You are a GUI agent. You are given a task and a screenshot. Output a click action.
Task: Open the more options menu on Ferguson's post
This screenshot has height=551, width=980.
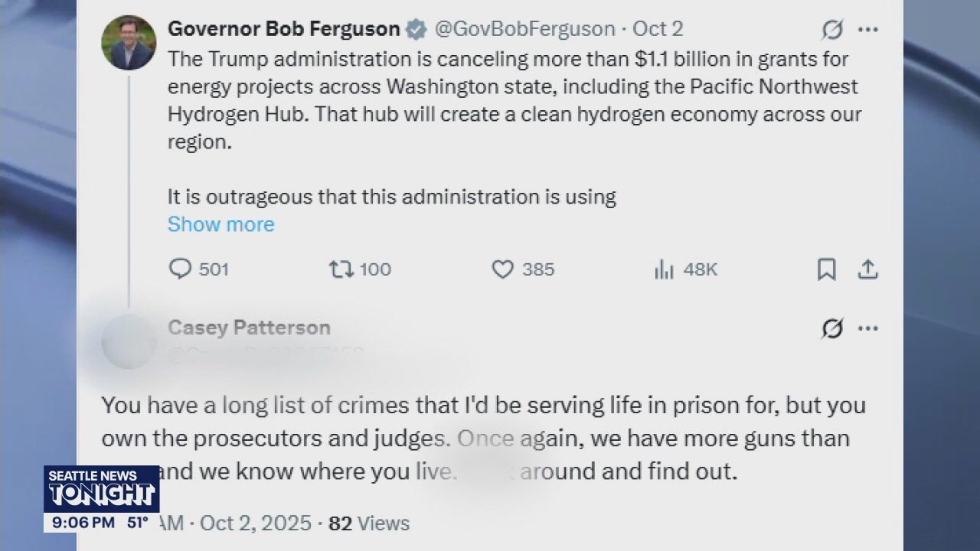867,30
